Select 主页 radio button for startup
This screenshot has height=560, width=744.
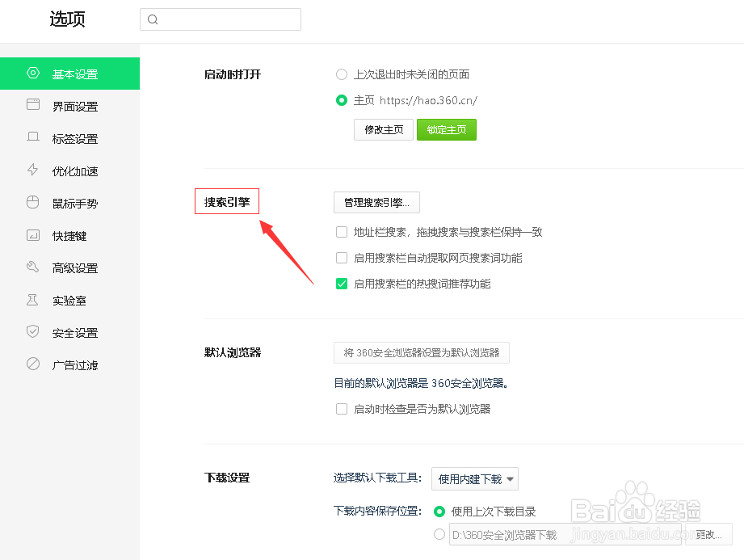342,101
